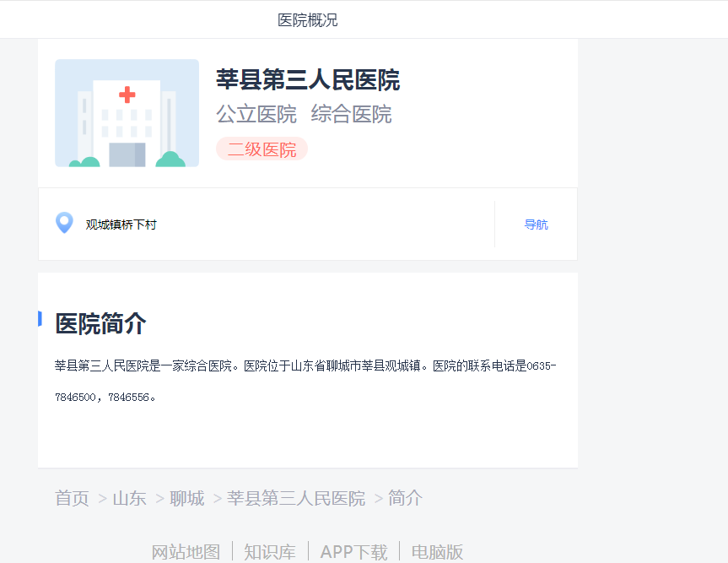
Task: Select the 莘县第三人民医院 title heading
Action: (x=308, y=80)
